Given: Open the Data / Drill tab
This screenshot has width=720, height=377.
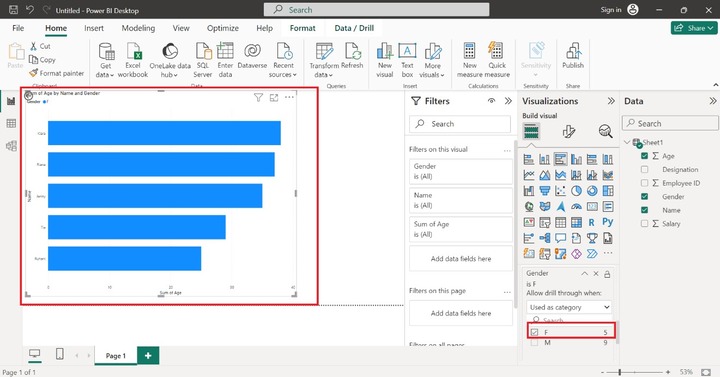Looking at the screenshot, I should point(354,28).
